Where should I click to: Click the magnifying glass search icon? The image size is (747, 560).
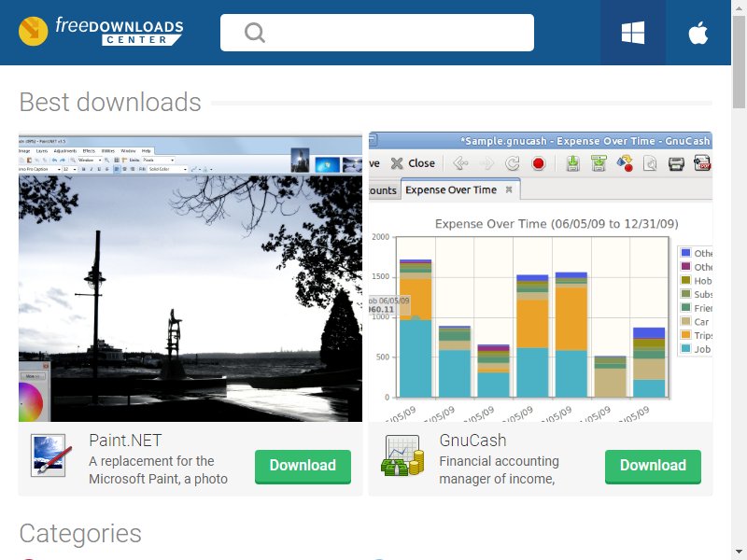[x=254, y=33]
